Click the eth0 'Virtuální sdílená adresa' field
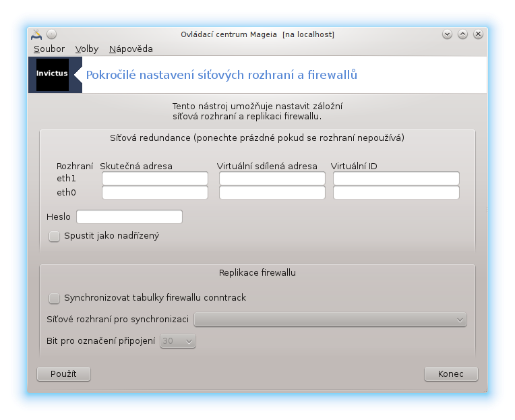This screenshot has width=515, height=420. [272, 193]
